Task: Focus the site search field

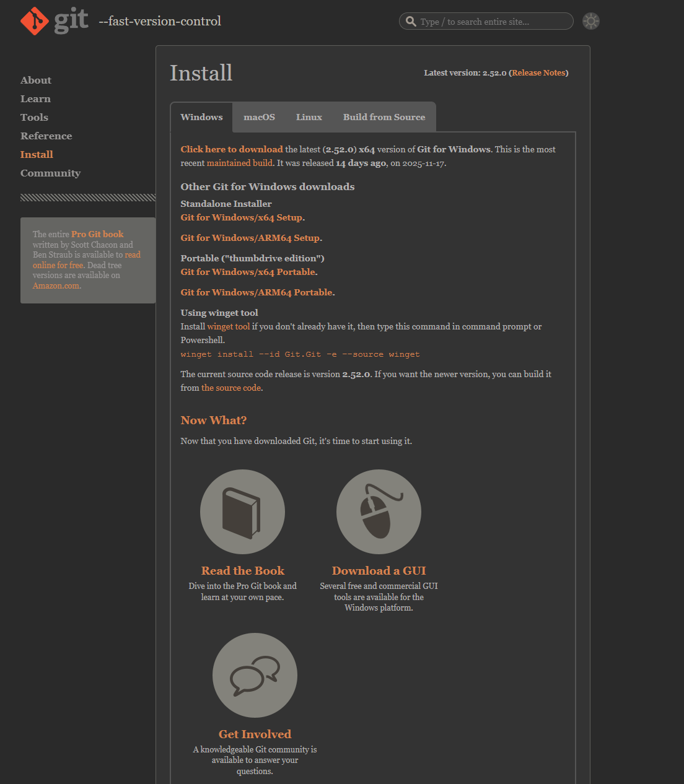Action: [486, 21]
